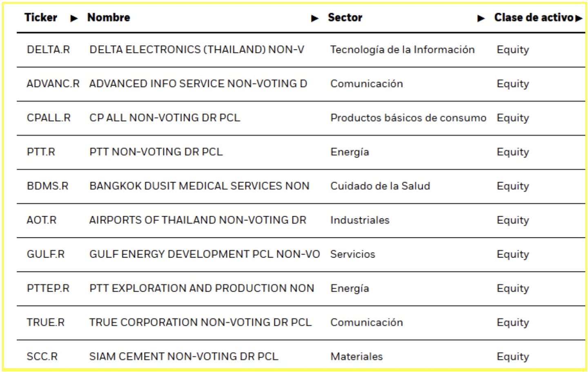
Task: Sort table by Sector column header
Action: (345, 18)
